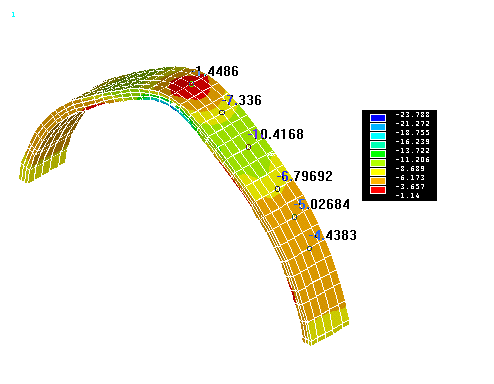Pick the orange legend swatch
Screen dimensions: 494x384
pos(378,181)
